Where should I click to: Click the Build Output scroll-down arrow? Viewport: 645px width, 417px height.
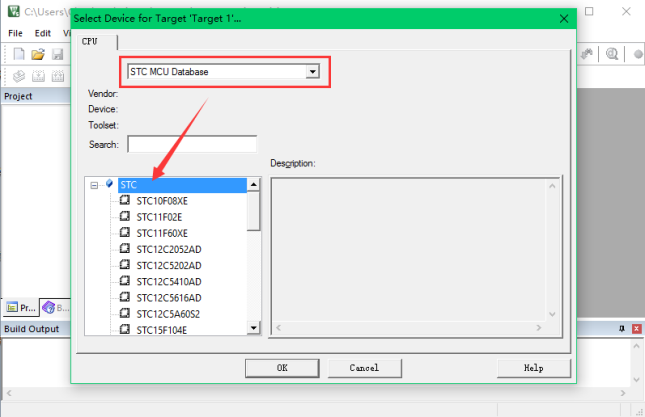click(x=637, y=380)
